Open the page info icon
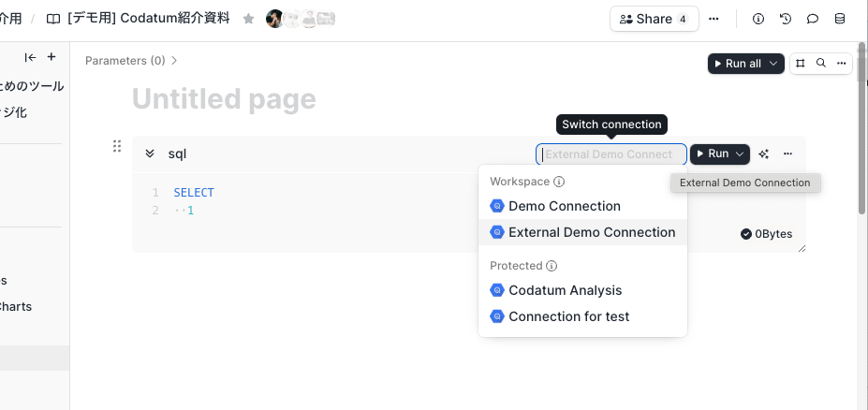This screenshot has height=410, width=868. click(758, 19)
